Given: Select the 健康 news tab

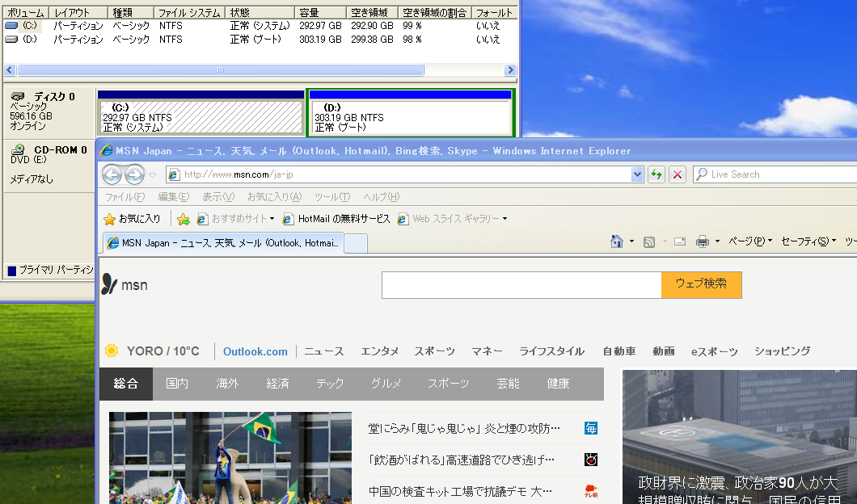Looking at the screenshot, I should 558,384.
